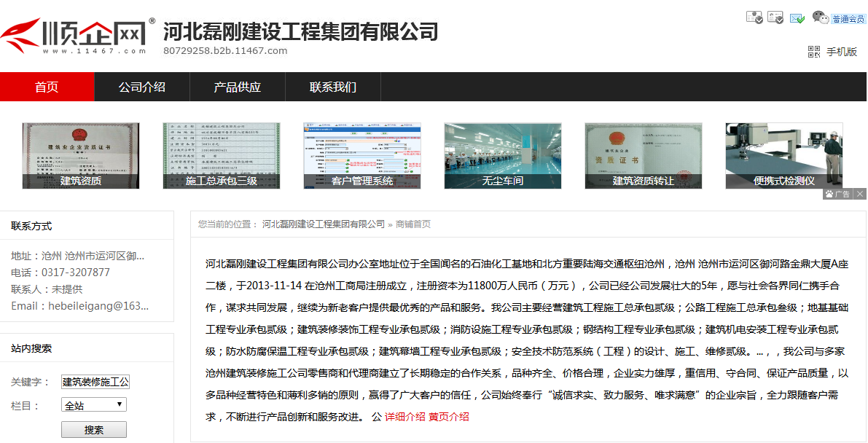Open the 手机版 mobile version link
This screenshot has width=868, height=443.
842,52
